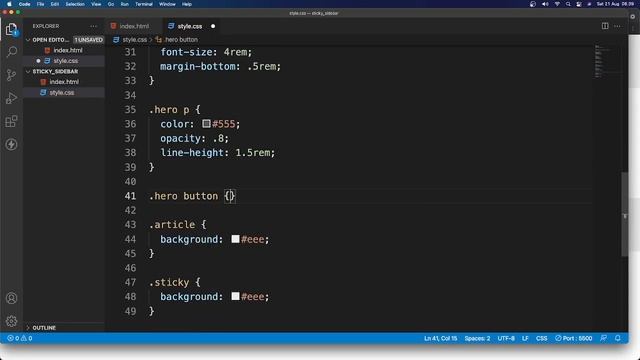640x360 pixels.
Task: Click the Spotlight search icon in menu bar
Action: click(568, 4)
